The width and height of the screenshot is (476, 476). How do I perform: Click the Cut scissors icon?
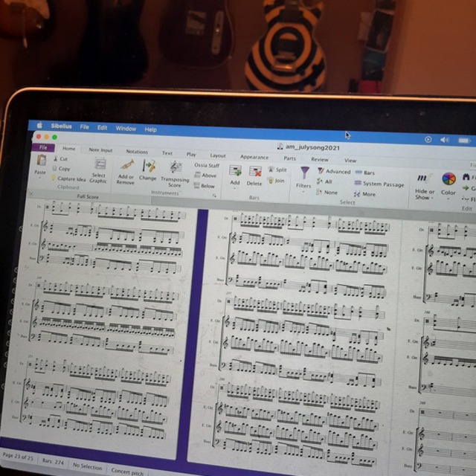tap(56, 158)
